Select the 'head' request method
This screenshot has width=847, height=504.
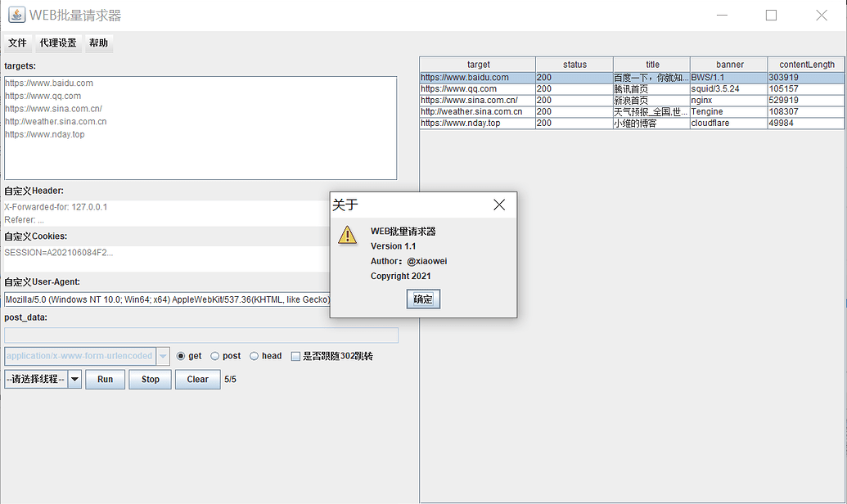tap(253, 355)
